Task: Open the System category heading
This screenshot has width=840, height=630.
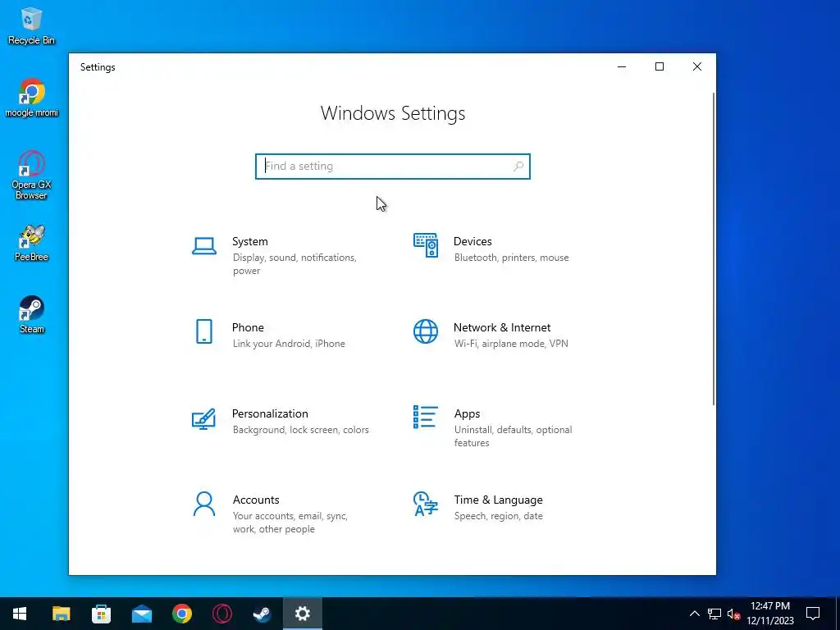Action: (x=249, y=242)
